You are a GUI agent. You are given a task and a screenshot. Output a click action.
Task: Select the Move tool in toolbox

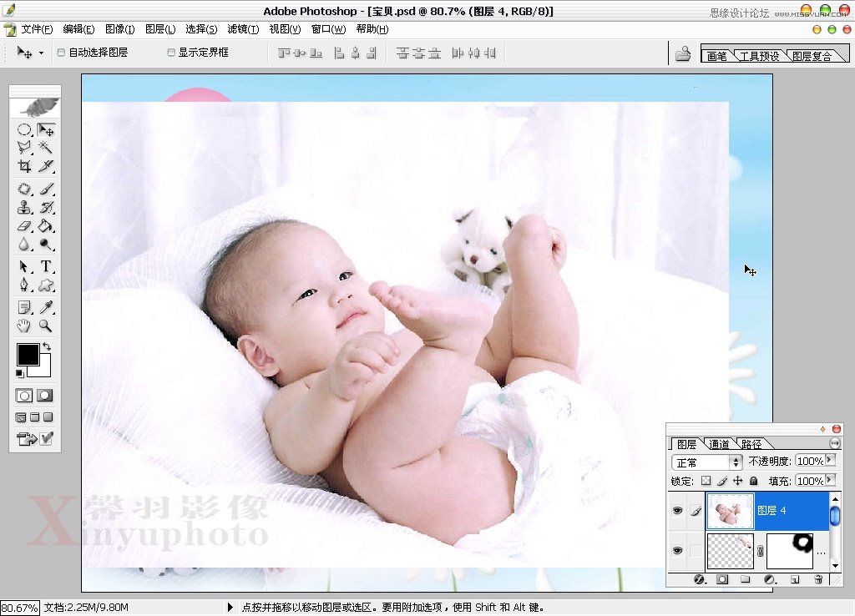pos(46,129)
